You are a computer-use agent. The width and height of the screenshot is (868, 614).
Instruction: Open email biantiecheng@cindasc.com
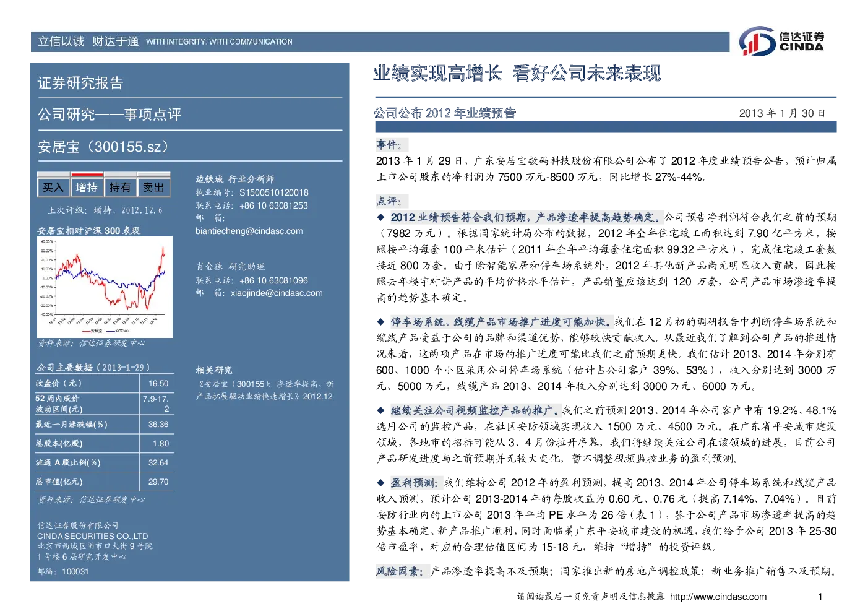249,231
